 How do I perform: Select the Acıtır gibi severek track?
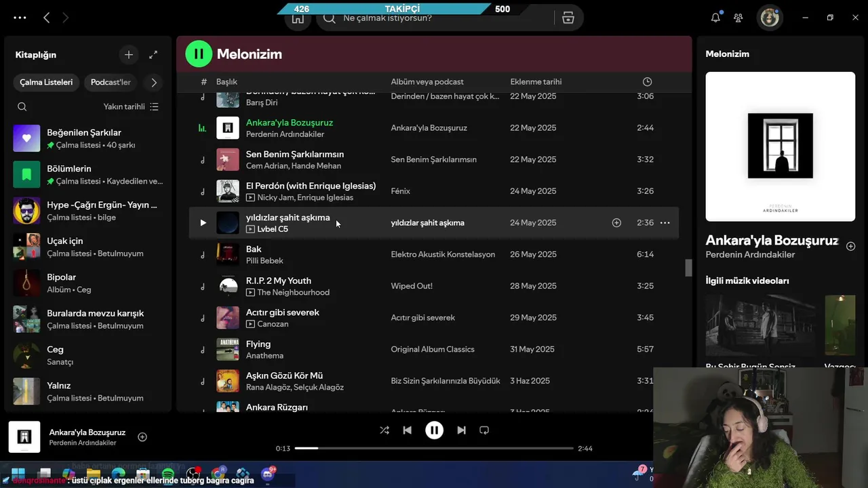[x=434, y=317]
